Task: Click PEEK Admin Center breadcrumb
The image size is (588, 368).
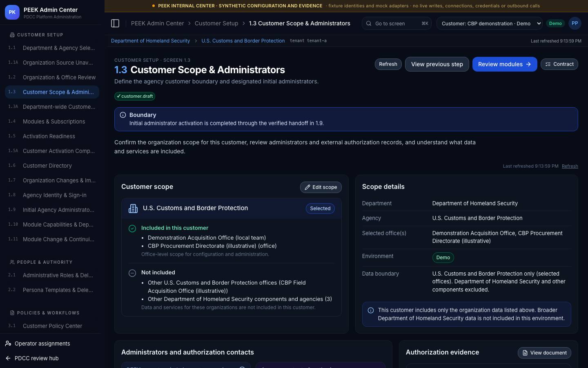Action: click(x=157, y=23)
